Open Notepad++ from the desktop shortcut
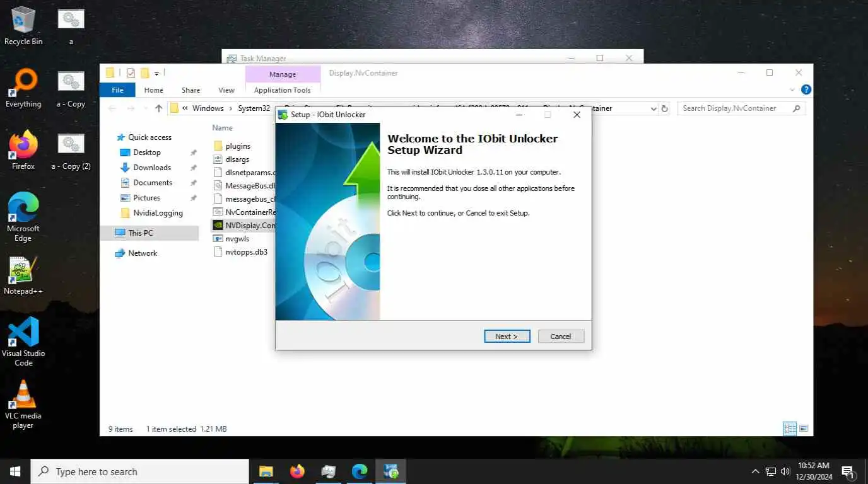Image resolution: width=868 pixels, height=484 pixels. click(23, 275)
